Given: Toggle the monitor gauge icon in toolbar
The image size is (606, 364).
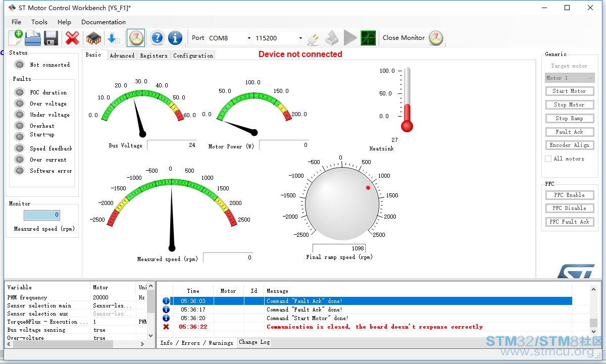Looking at the screenshot, I should pyautogui.click(x=136, y=38).
